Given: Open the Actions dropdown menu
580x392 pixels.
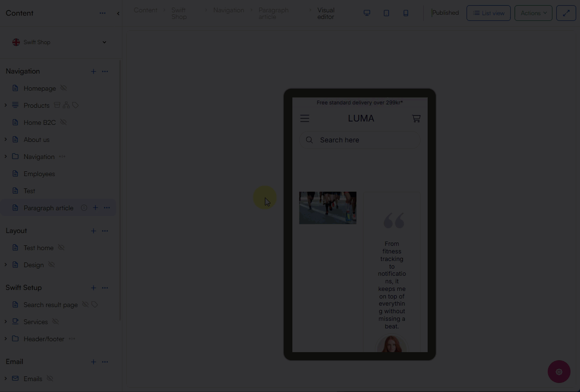Looking at the screenshot, I should coord(533,13).
